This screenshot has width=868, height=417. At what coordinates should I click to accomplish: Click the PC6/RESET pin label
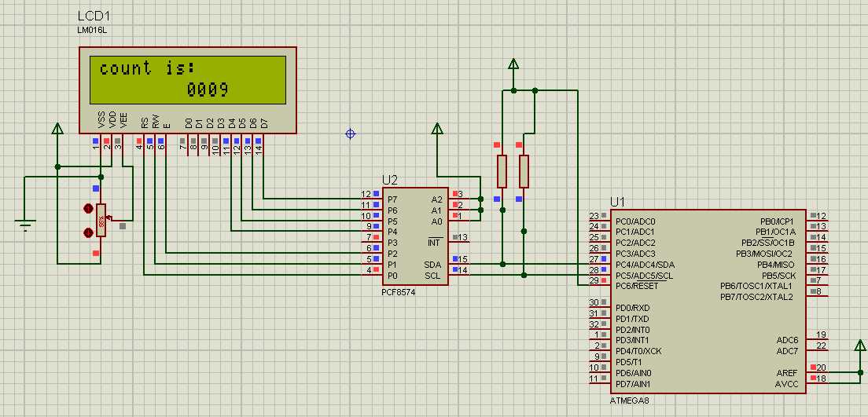(x=637, y=286)
